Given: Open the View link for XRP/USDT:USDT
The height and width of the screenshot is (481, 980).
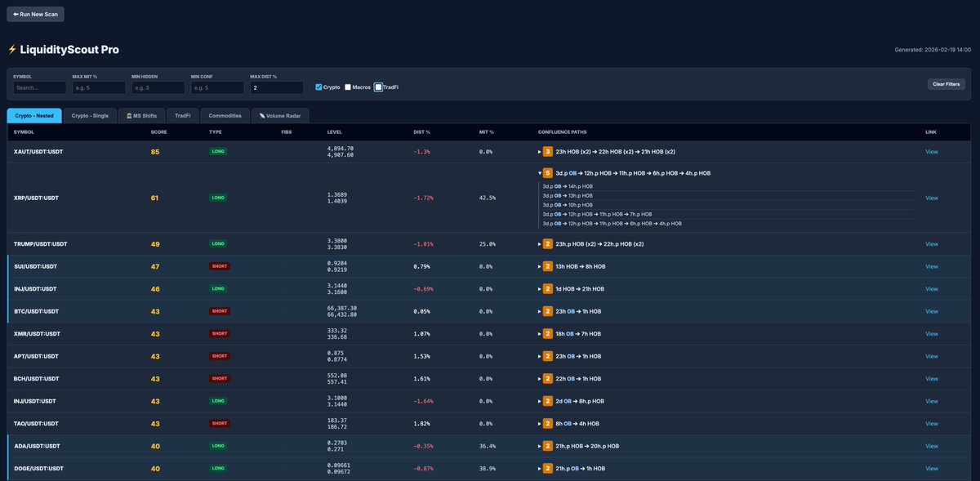Looking at the screenshot, I should coord(932,198).
